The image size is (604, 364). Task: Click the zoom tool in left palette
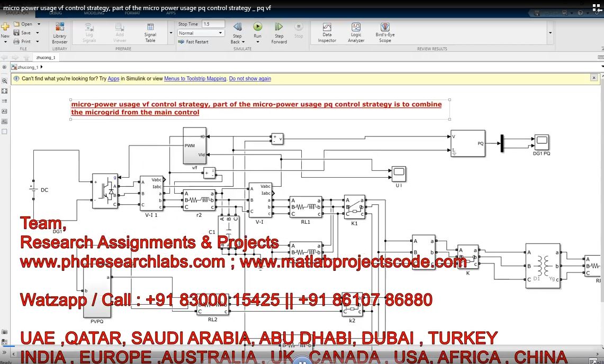click(x=4, y=80)
